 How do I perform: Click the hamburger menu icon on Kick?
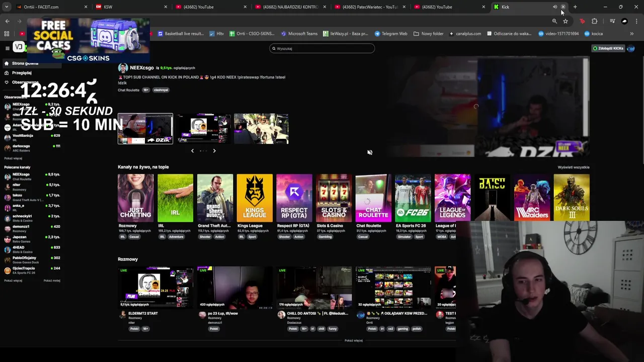point(8,48)
